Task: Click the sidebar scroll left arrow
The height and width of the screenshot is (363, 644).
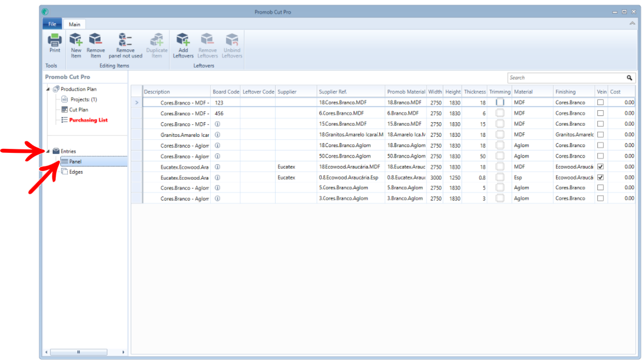Action: 47,352
